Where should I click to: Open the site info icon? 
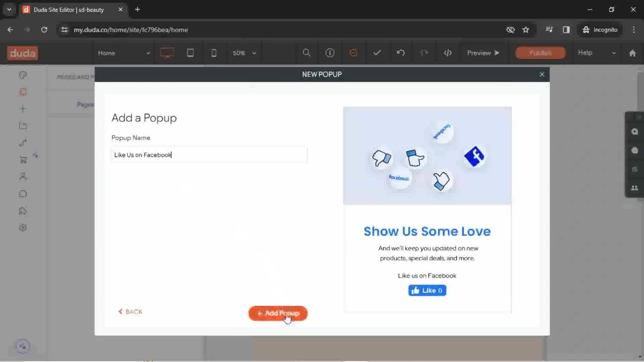click(330, 53)
